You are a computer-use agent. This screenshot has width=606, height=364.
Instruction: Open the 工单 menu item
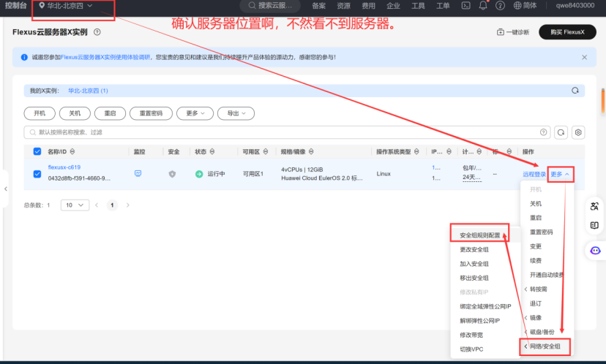tap(443, 5)
